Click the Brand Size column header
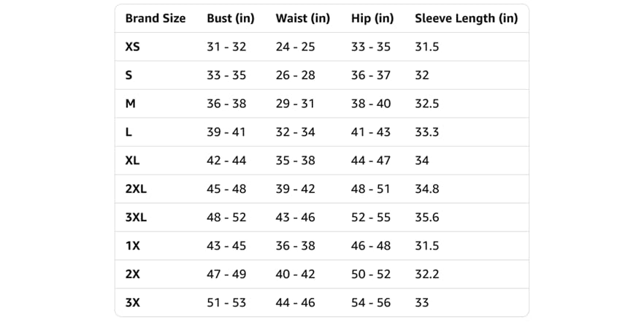This screenshot has width=644, height=322. pos(156,18)
